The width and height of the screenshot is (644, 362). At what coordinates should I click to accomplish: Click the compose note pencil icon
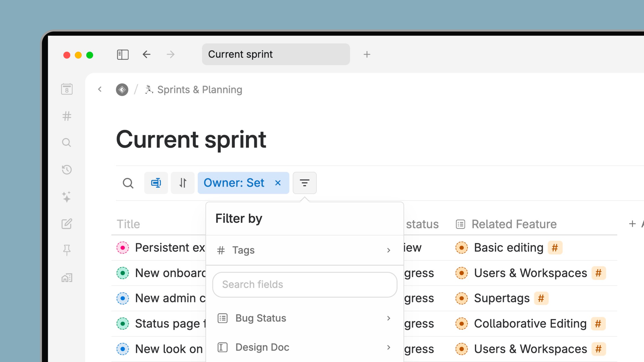[67, 224]
